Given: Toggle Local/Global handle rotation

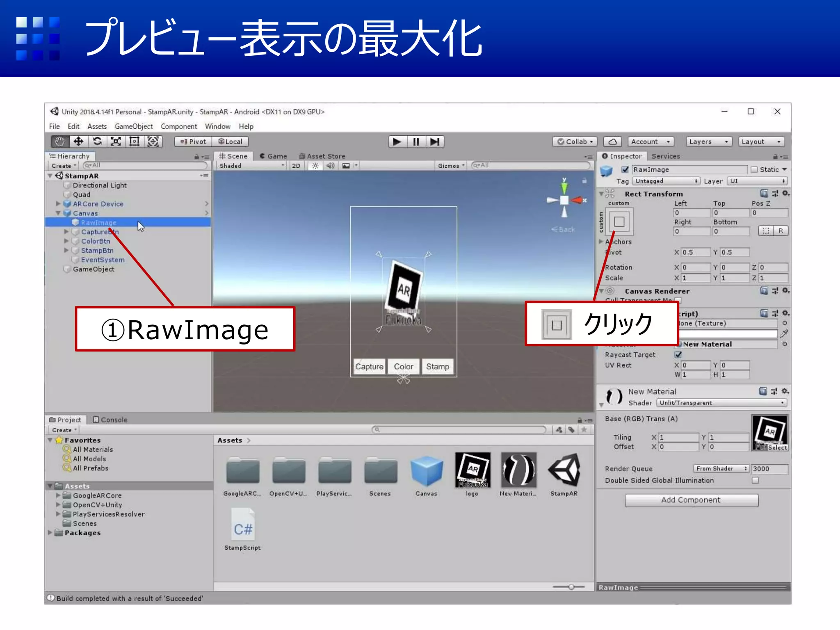Looking at the screenshot, I should (231, 142).
